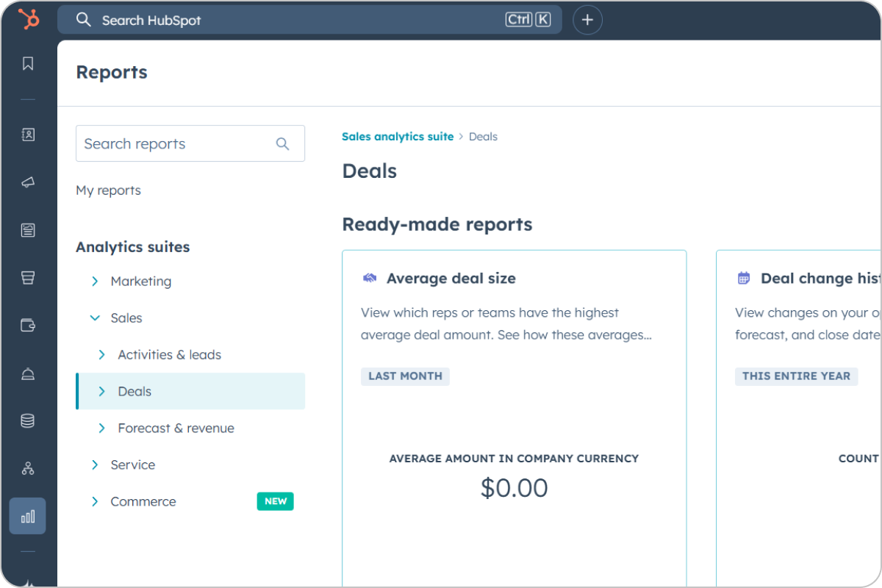Click the Analytics suites heading
This screenshot has height=588, width=882.
[x=133, y=247]
